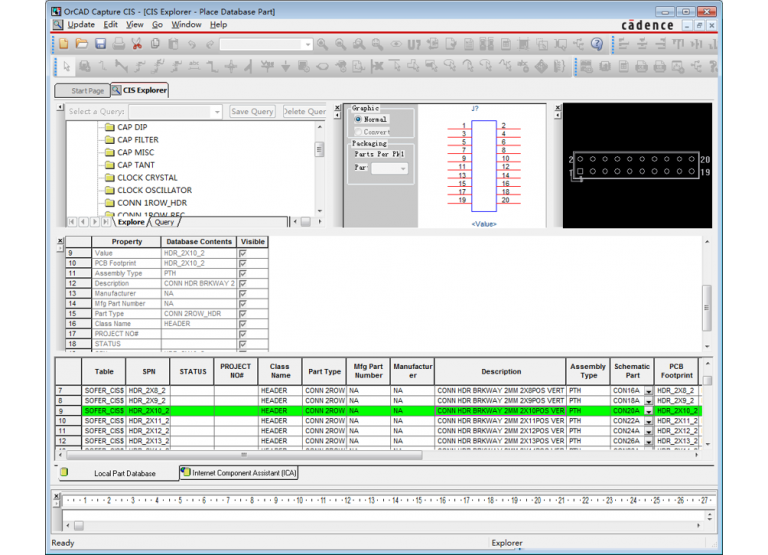Toggle Visible checkbox for the Value property
The image size is (768, 555).
coord(242,254)
